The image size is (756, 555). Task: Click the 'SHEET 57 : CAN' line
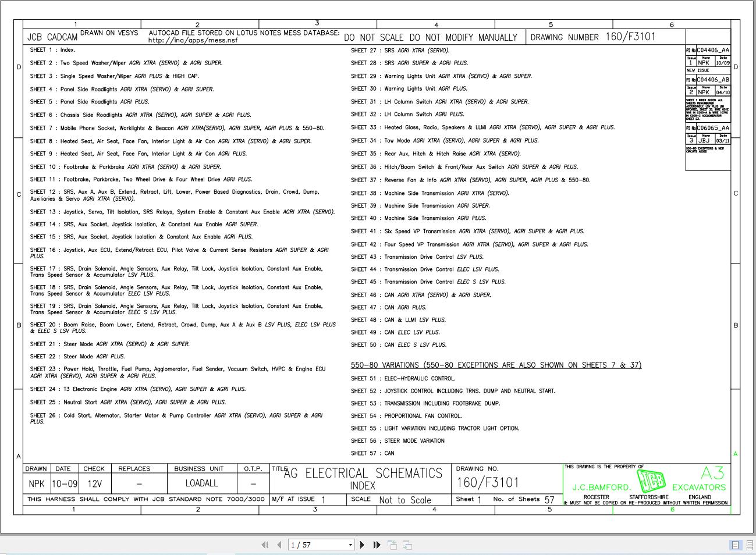[x=372, y=453]
